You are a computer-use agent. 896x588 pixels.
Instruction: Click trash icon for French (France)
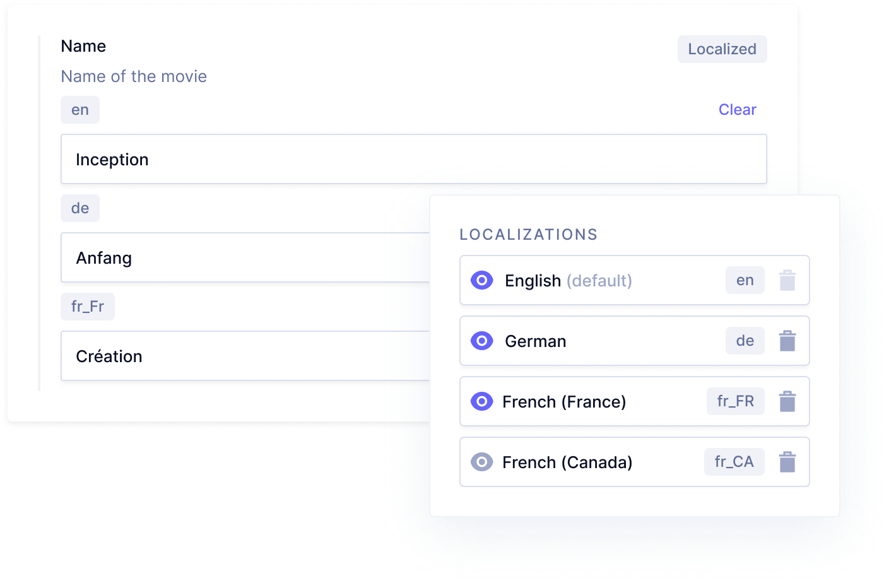787,401
